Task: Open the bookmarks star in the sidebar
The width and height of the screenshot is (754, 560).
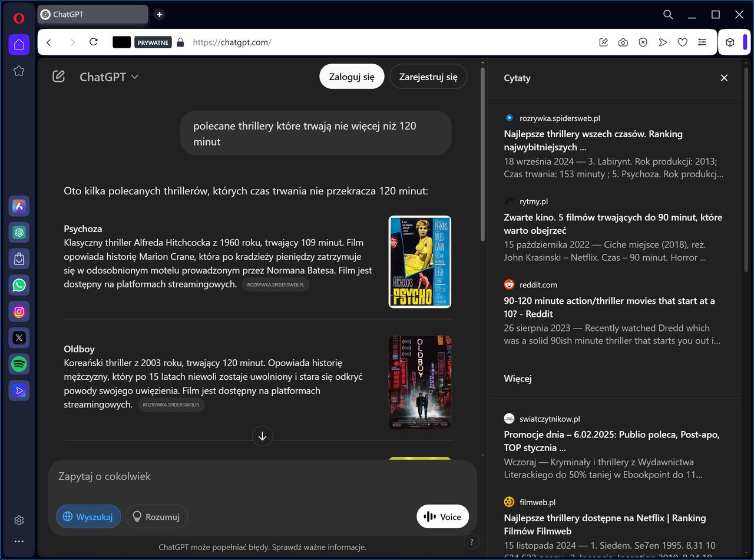Action: (x=19, y=71)
